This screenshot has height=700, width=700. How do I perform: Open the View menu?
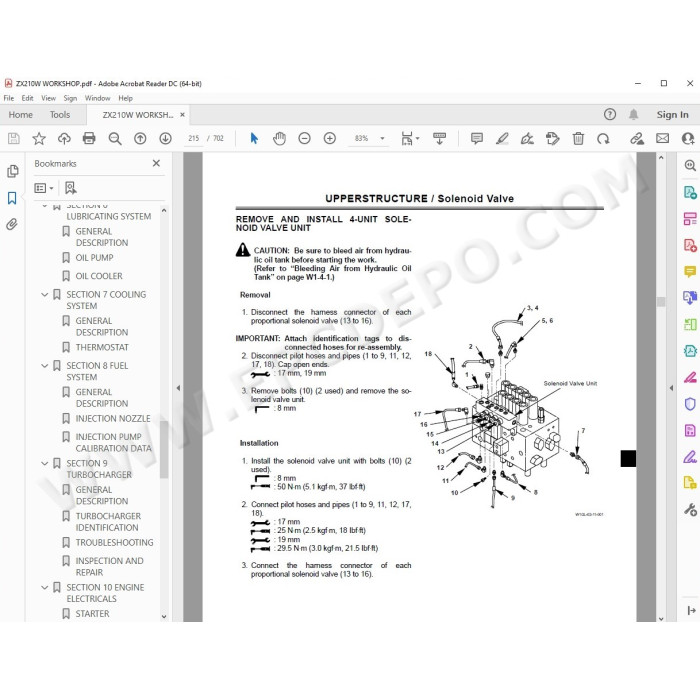48,98
